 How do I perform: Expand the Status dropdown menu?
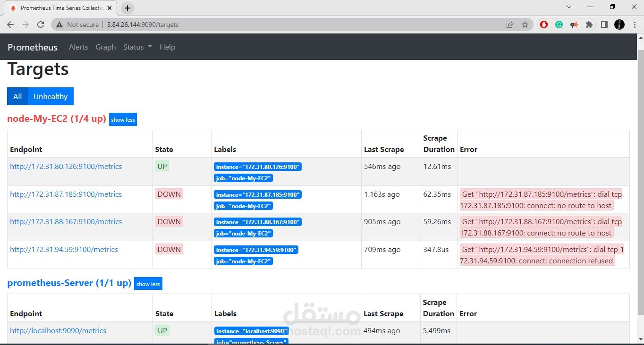pyautogui.click(x=137, y=47)
